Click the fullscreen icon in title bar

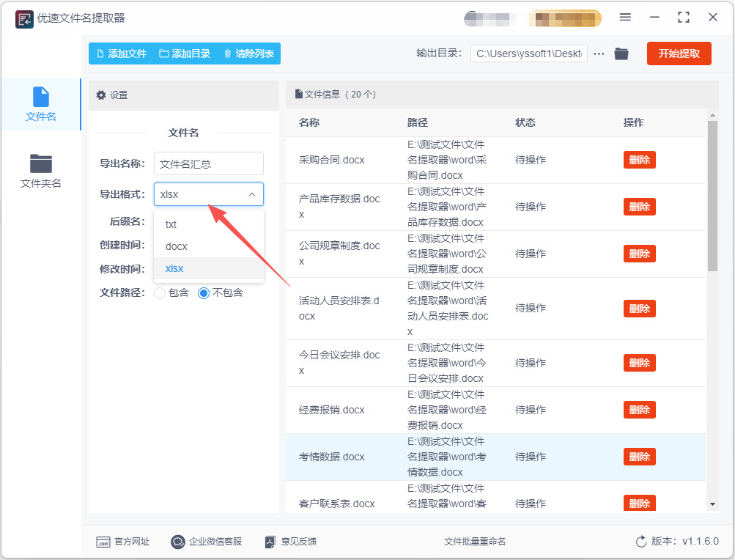point(684,18)
